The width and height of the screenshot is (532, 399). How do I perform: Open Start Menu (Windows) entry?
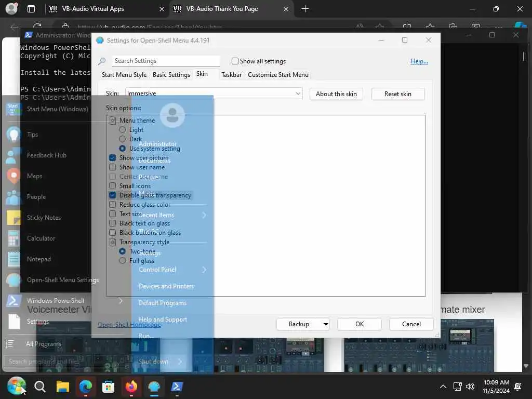tap(64, 109)
